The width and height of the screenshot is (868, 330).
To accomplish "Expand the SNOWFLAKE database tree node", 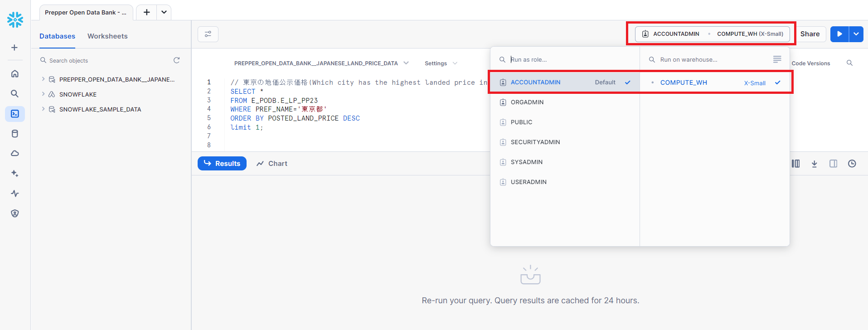I will 43,94.
